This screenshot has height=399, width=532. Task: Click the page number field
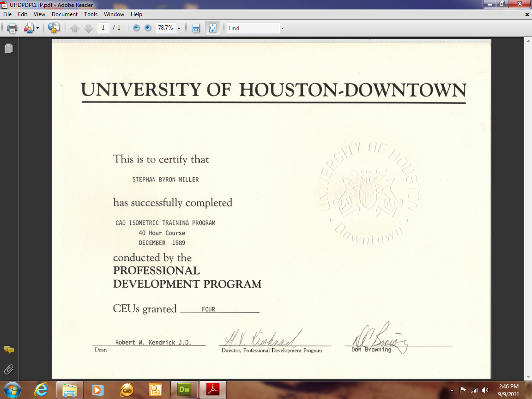(x=103, y=28)
